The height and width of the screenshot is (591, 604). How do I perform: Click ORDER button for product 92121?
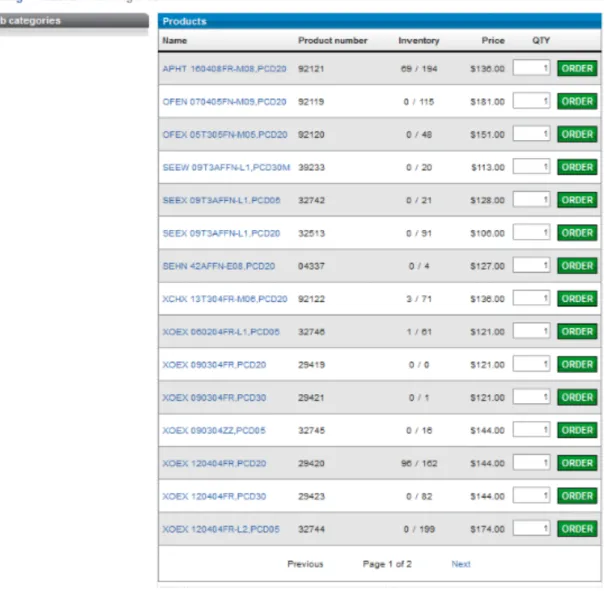pyautogui.click(x=577, y=69)
